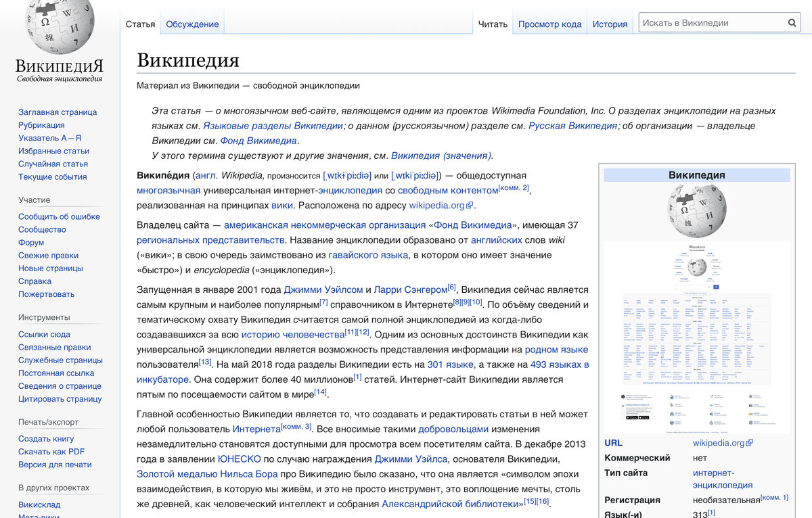This screenshot has width=812, height=518.
Task: Select the Читать tab
Action: click(493, 23)
